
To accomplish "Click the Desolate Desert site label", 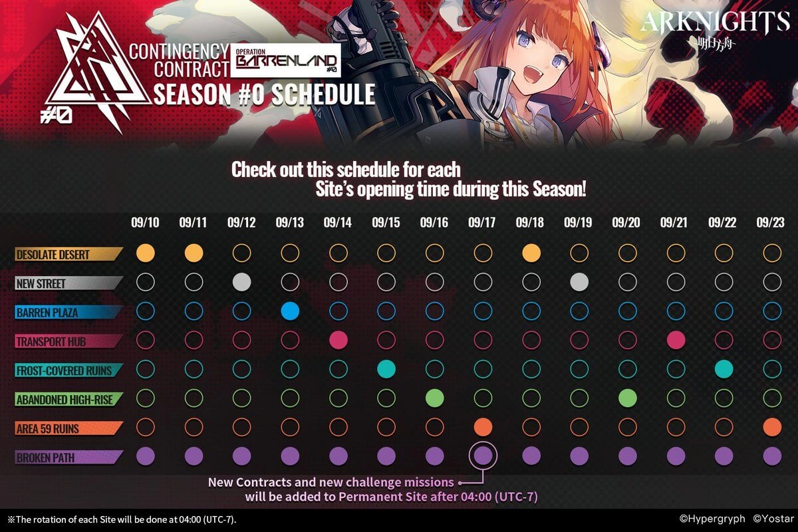I will click(x=68, y=253).
